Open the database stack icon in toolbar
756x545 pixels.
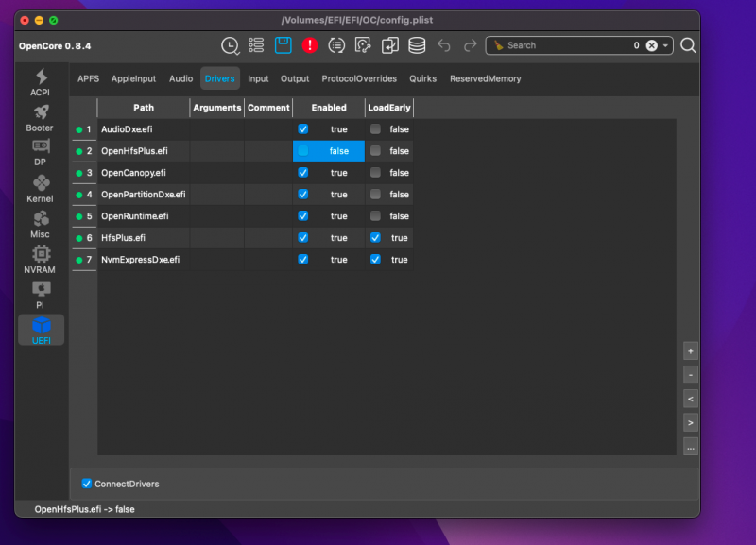[x=417, y=45]
